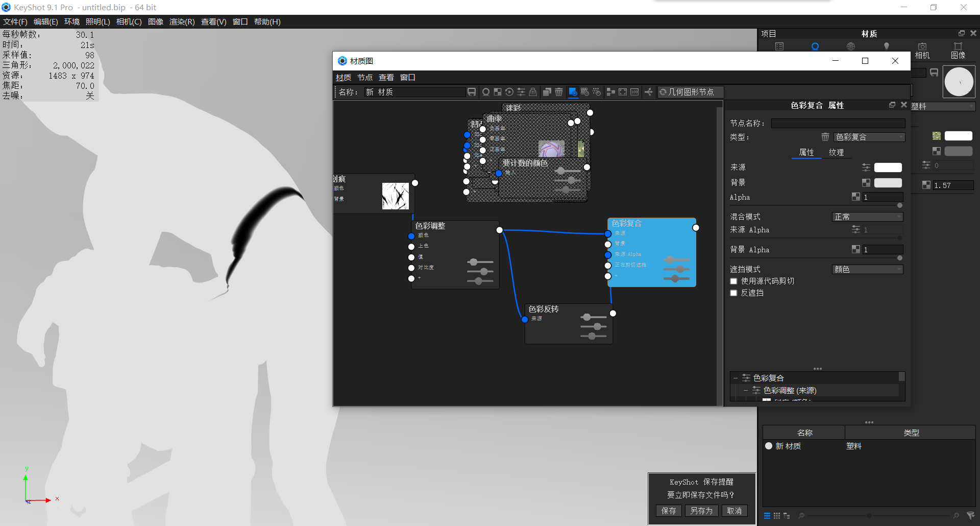980x526 pixels.
Task: Click the save icon in the material graph toolbar
Action: (472, 92)
